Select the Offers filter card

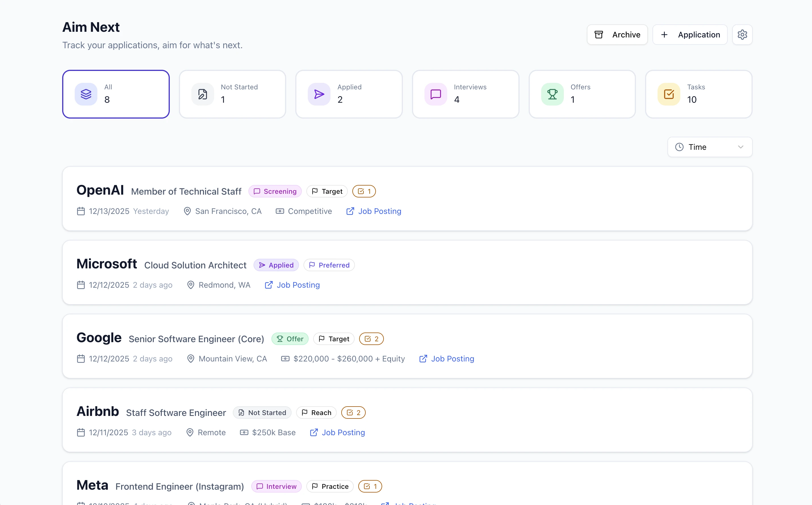[582, 94]
